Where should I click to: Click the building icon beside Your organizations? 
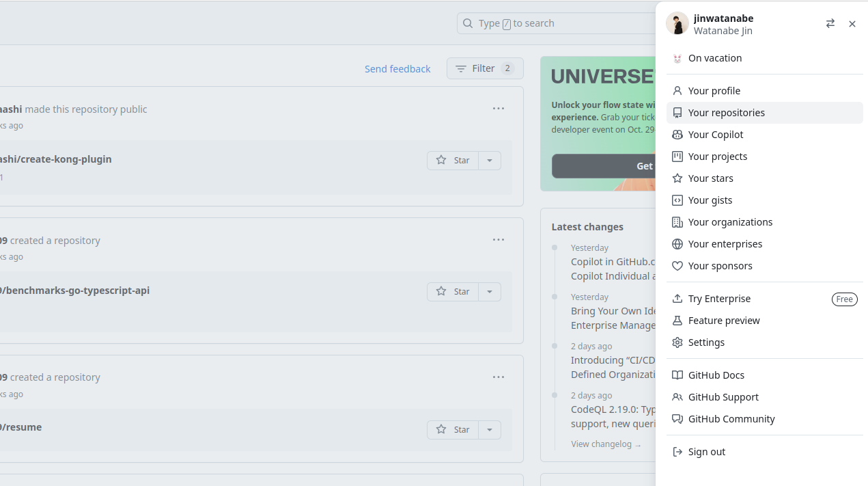[x=677, y=222]
